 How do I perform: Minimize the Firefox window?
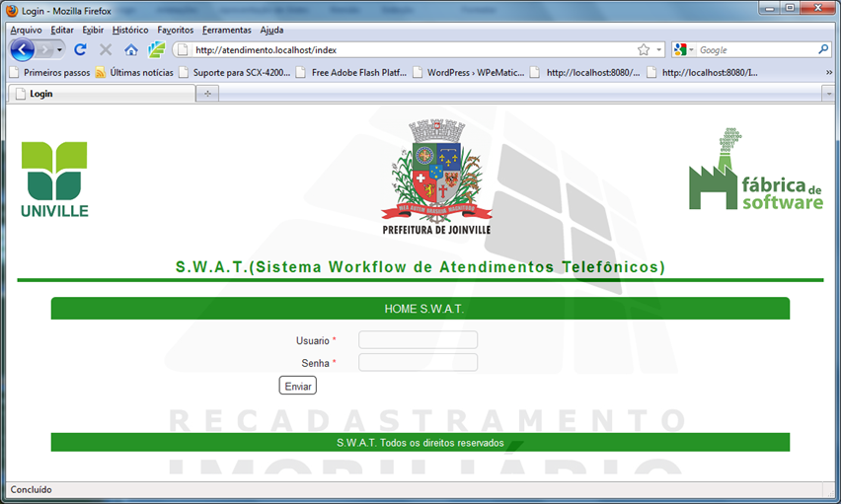[x=770, y=8]
